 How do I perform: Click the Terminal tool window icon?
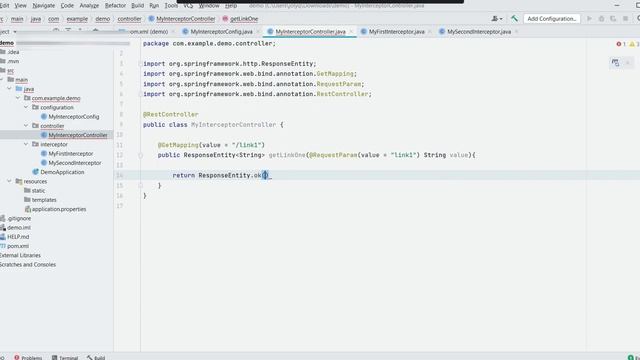(x=54, y=358)
